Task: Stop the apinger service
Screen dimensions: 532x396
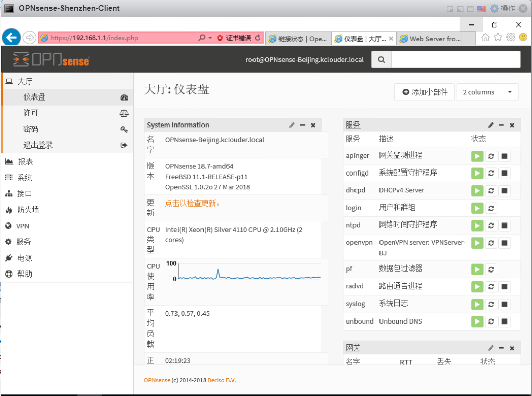Action: coord(504,156)
